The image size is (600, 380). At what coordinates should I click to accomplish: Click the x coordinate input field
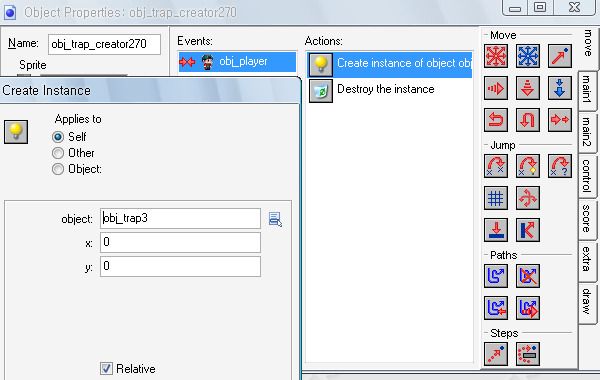tap(180, 242)
